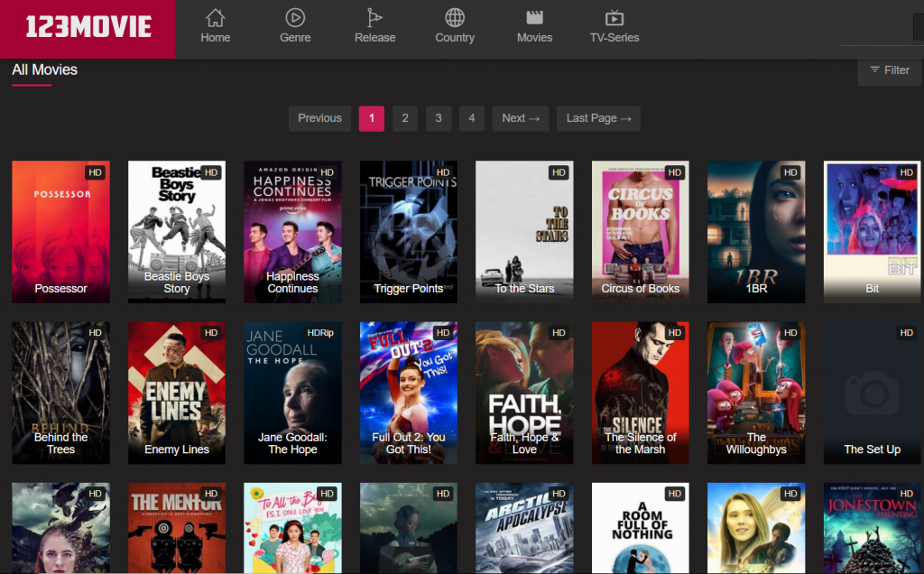Image resolution: width=924 pixels, height=574 pixels.
Task: Click the Trigger Points title text
Action: pyautogui.click(x=409, y=288)
